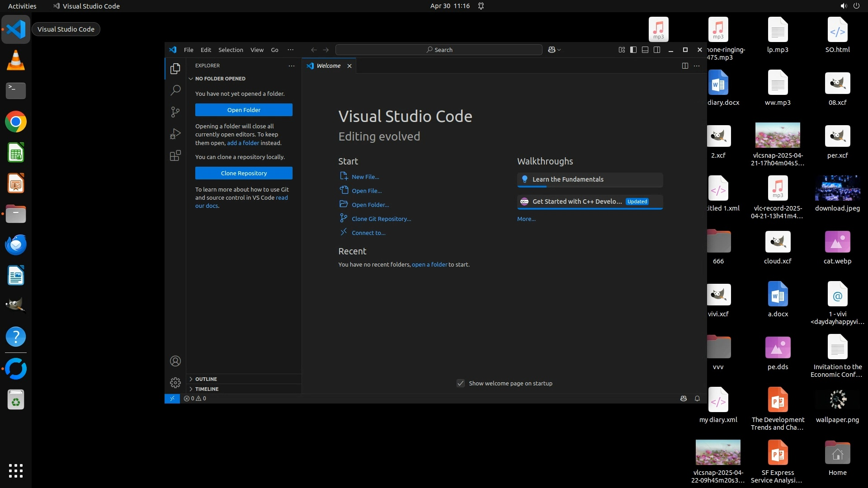Open the Run and Debug view
The image size is (868, 488).
[x=175, y=134]
